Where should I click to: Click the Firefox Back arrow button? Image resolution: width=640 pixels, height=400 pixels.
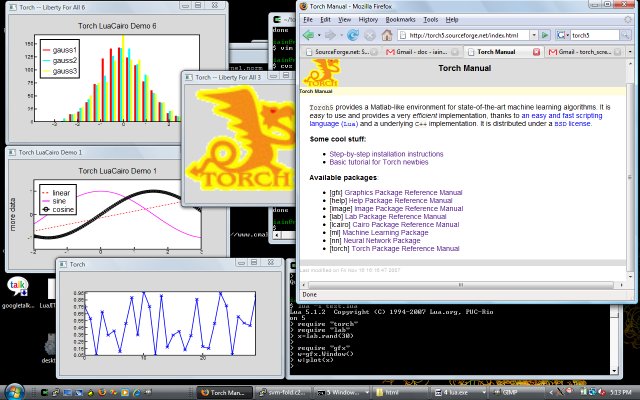[x=307, y=34]
